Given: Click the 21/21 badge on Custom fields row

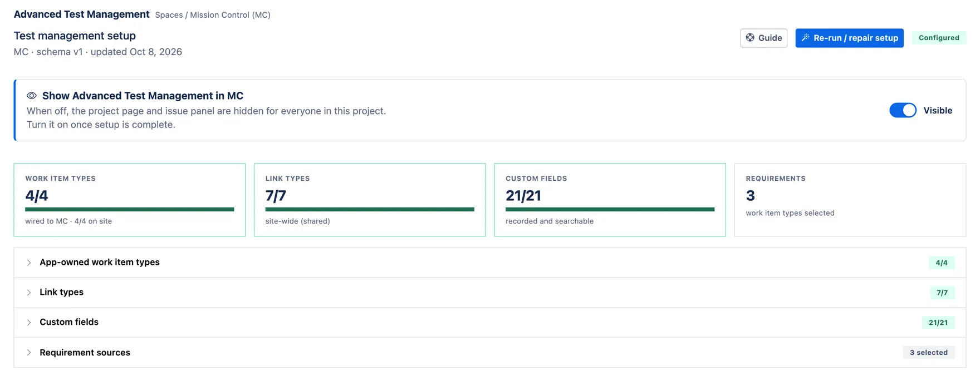Looking at the screenshot, I should click(938, 323).
